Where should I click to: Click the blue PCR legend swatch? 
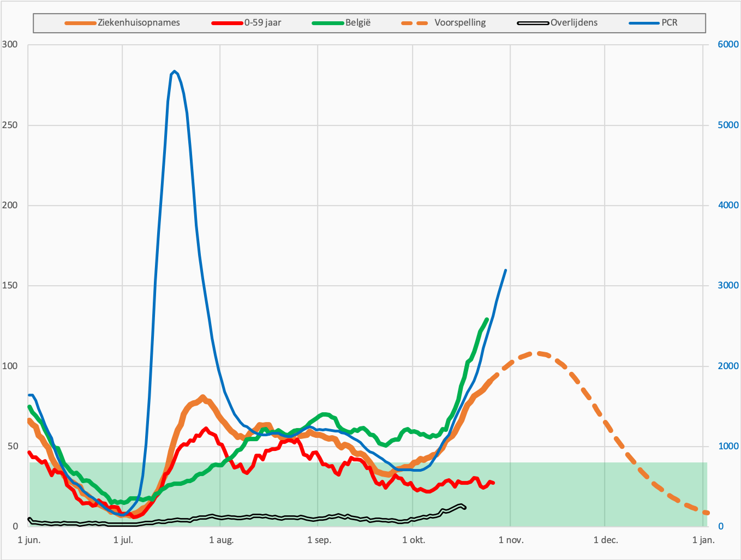644,23
